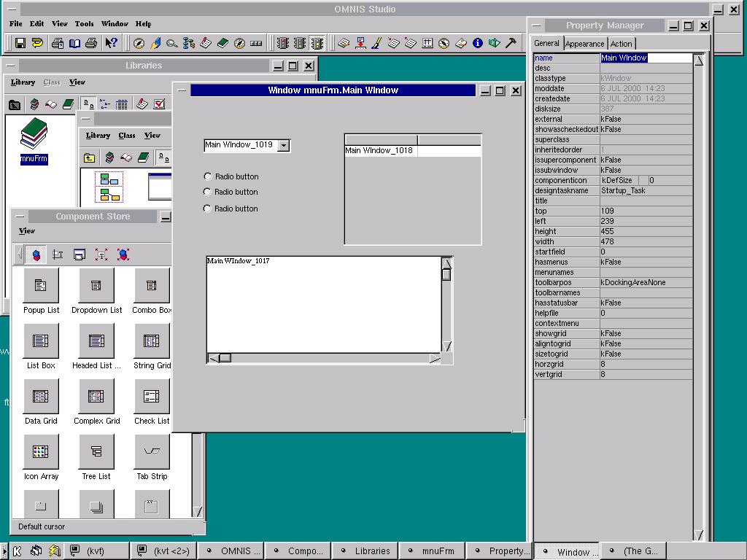Screen dimensions: 747x560
Task: Select the second Radio button
Action: coord(208,192)
